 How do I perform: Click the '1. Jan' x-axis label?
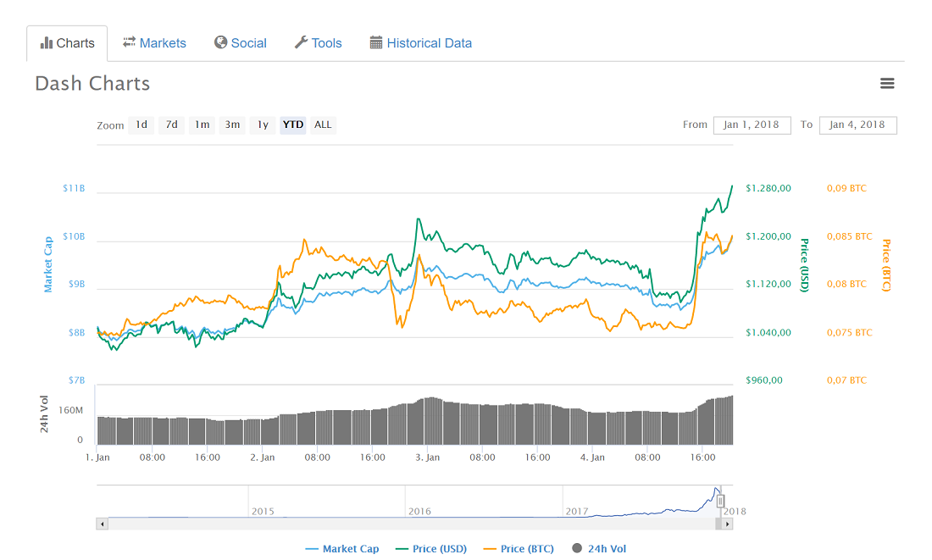click(x=97, y=457)
